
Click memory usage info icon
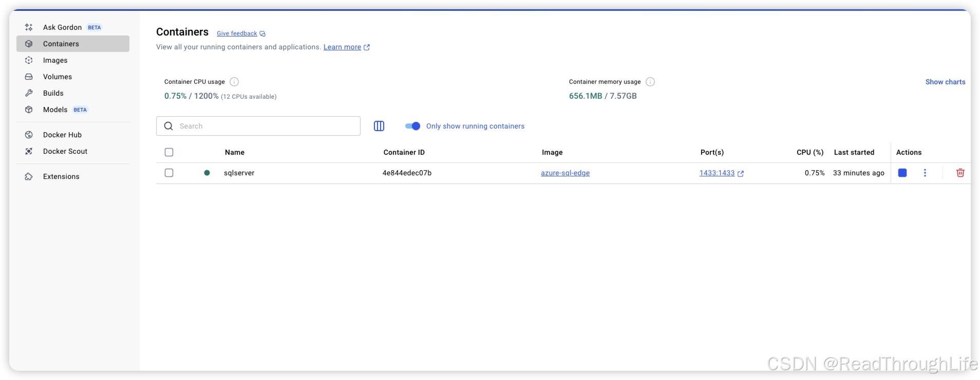650,82
